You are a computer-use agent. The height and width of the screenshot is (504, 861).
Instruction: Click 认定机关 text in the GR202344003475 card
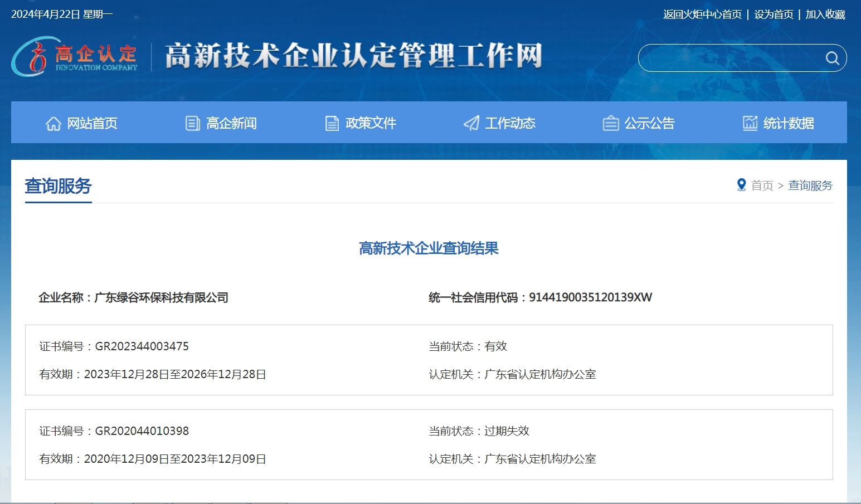pos(513,374)
